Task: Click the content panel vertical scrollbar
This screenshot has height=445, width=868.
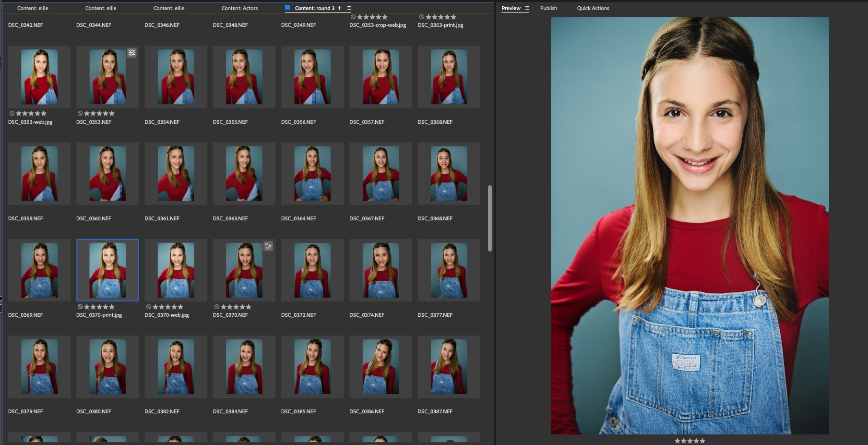Action: 490,216
